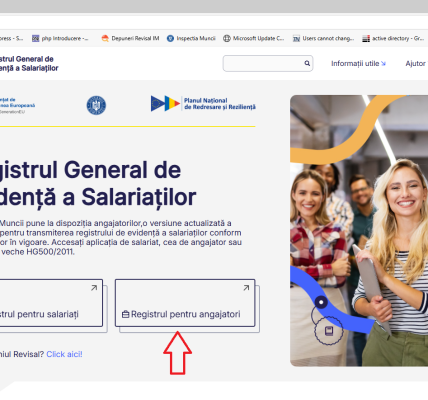This screenshot has width=428, height=400.
Task: Click the Planul Național de Redresare logo
Action: pyautogui.click(x=203, y=104)
